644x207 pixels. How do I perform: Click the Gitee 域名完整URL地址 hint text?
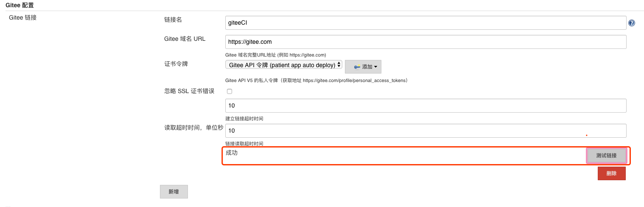coord(275,55)
